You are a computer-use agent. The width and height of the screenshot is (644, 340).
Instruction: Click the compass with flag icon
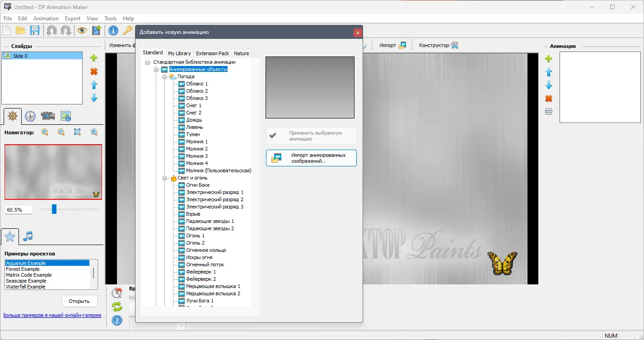point(117,293)
